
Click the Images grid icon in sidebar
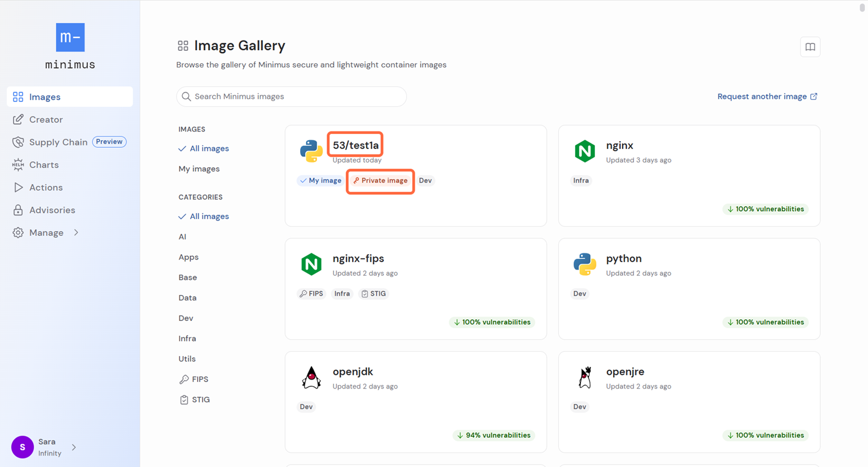point(18,97)
